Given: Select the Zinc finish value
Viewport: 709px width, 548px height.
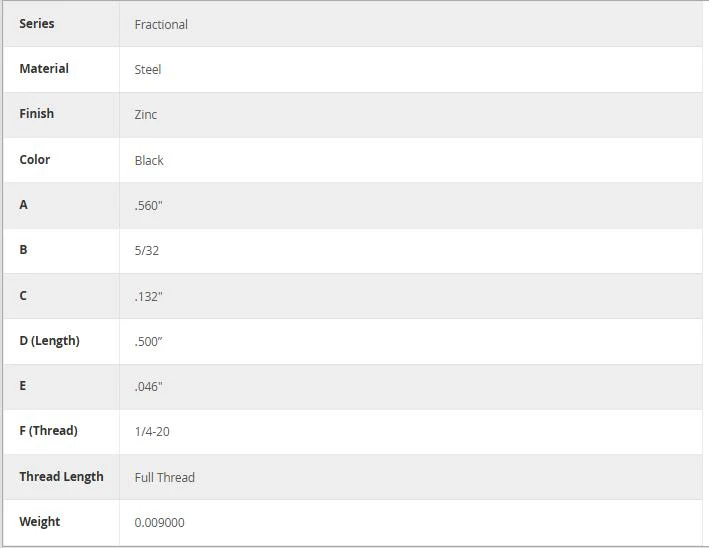Looking at the screenshot, I should (146, 114).
